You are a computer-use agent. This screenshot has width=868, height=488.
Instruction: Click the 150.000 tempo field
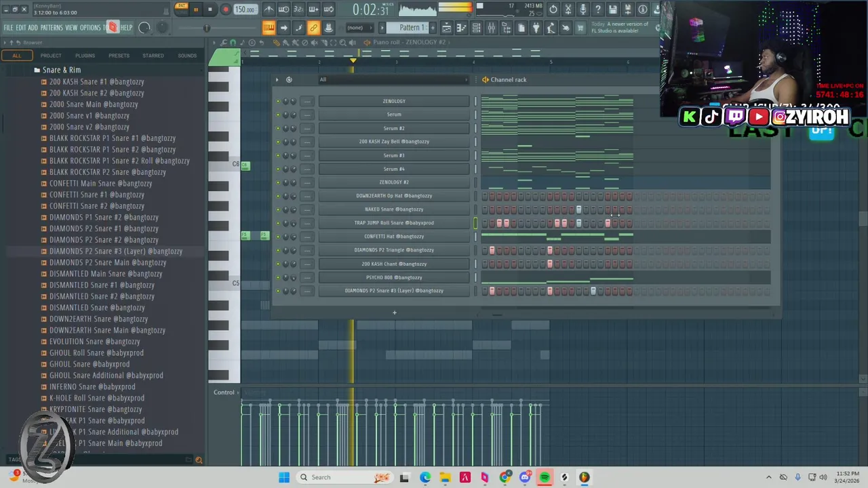[245, 9]
